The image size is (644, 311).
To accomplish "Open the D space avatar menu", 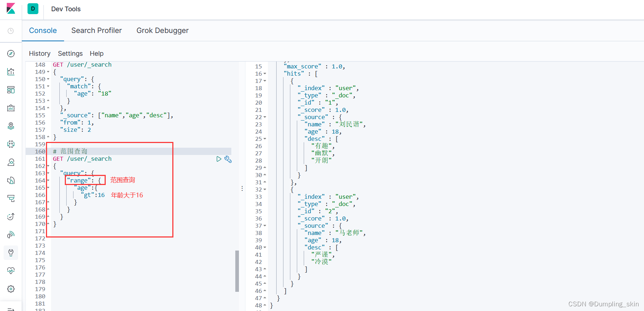I will click(33, 9).
